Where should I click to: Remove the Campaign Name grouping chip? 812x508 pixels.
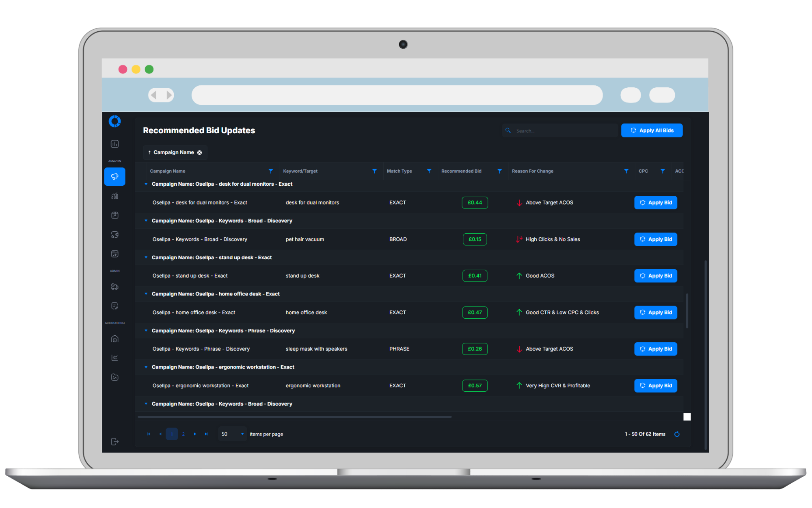point(200,152)
